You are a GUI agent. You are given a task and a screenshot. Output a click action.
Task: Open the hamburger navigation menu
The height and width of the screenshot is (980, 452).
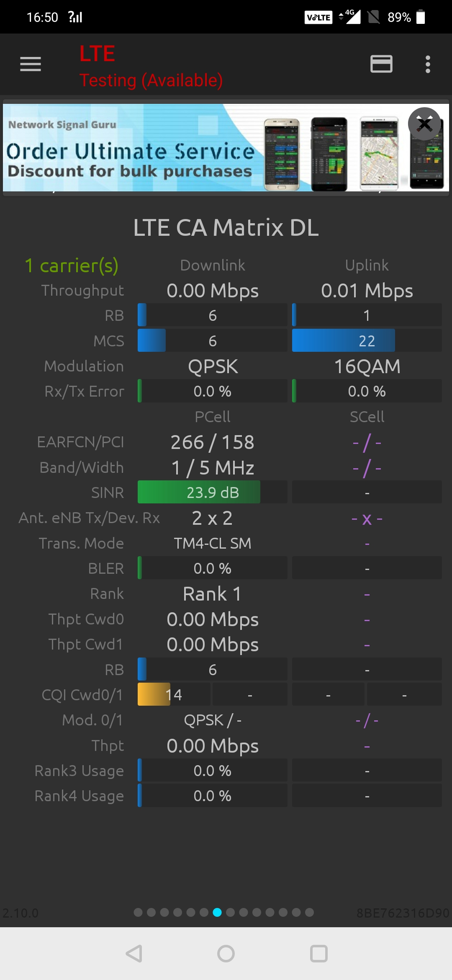coord(31,64)
